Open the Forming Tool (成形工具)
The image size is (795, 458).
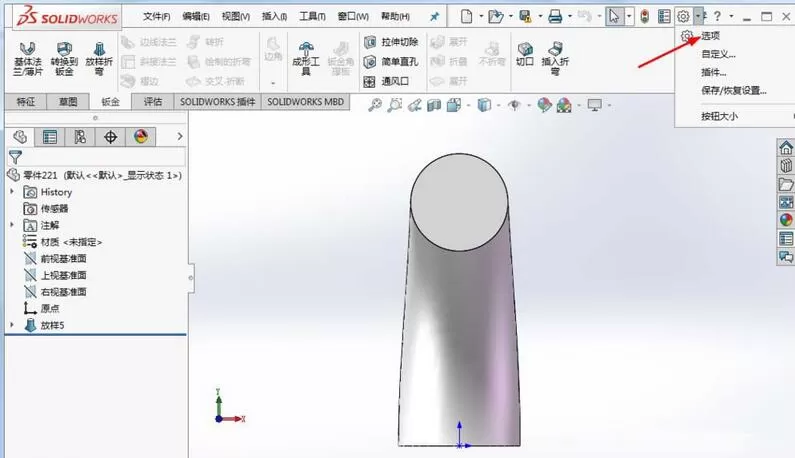click(x=306, y=59)
